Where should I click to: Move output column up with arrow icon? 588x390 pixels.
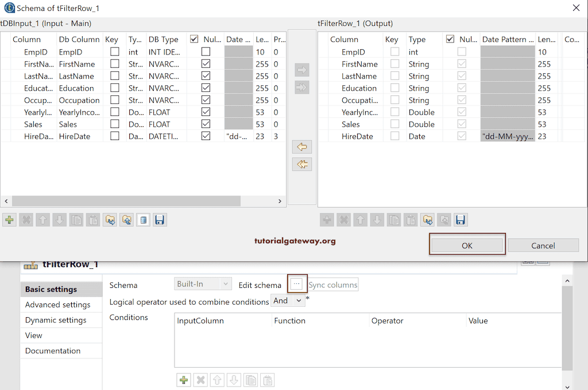coord(361,220)
